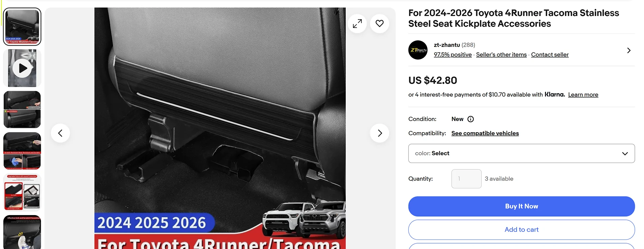Open the condition info icon beside New
The height and width of the screenshot is (249, 644).
click(470, 119)
